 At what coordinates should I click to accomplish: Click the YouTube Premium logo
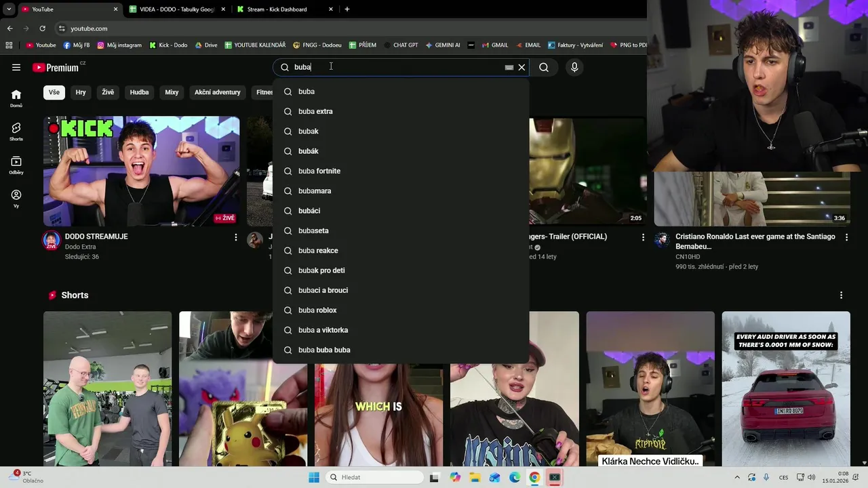tap(56, 67)
